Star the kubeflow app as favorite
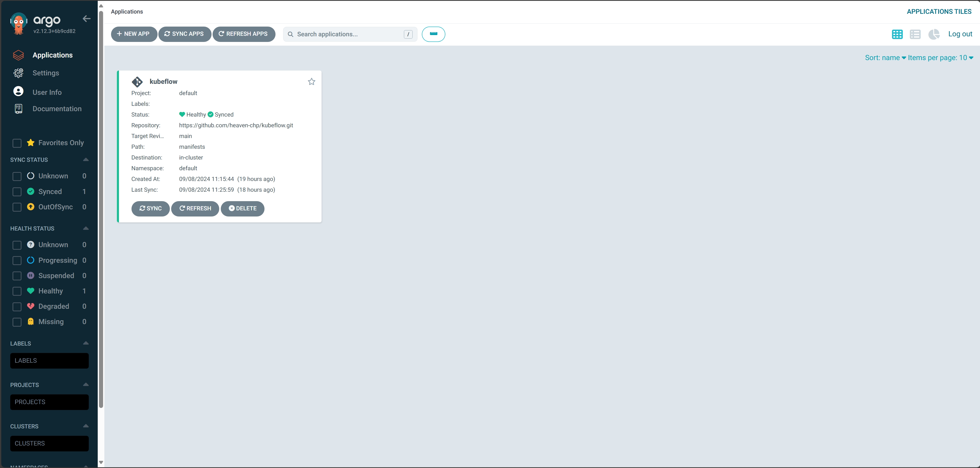Screen dimensions: 980x468 [x=311, y=81]
